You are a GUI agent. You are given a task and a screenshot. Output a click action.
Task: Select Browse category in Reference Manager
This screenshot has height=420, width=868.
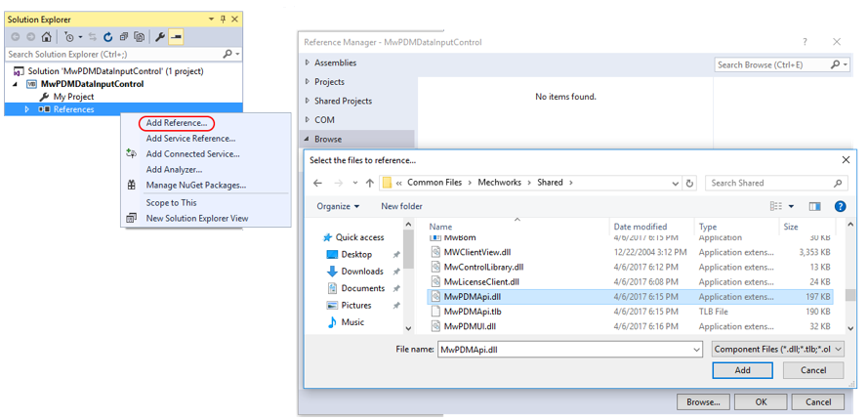click(x=356, y=139)
